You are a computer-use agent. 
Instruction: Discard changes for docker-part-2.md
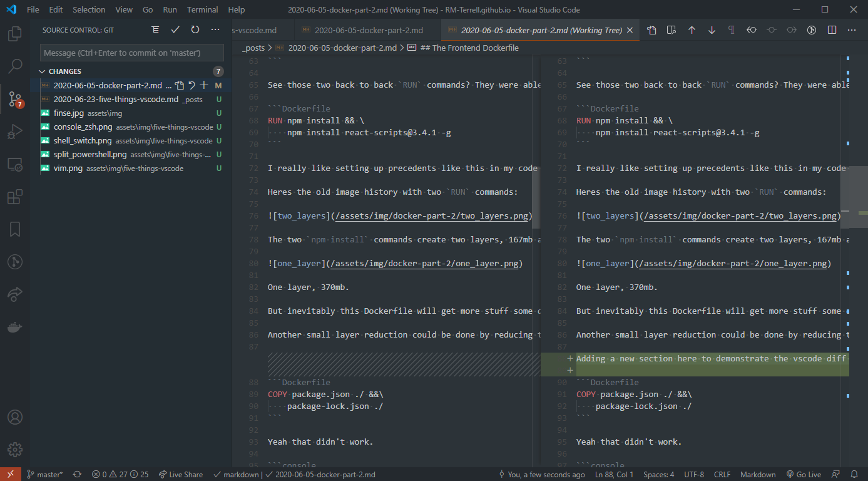[192, 85]
